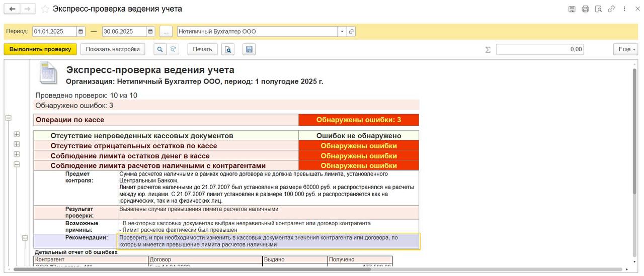Select the Договор column header

pyautogui.click(x=205, y=259)
